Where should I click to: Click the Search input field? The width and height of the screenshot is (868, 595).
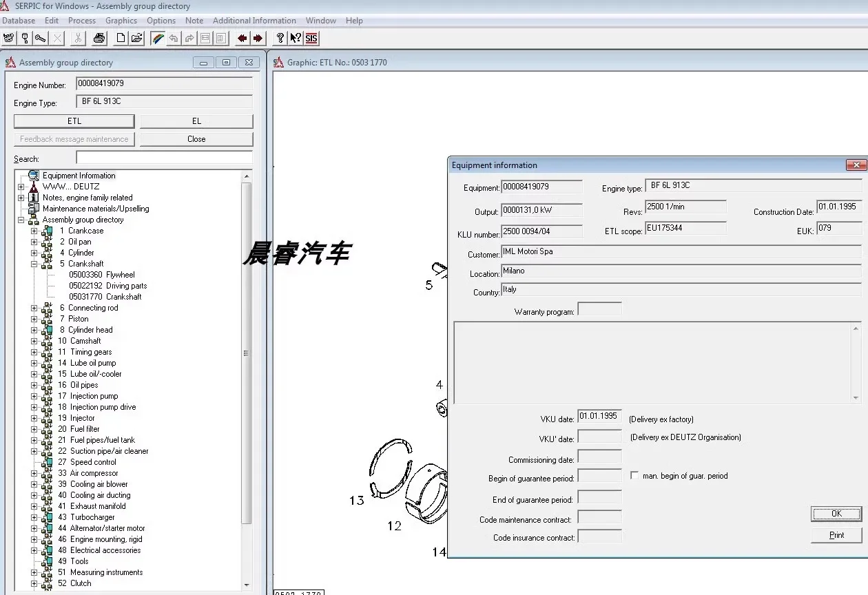pyautogui.click(x=164, y=158)
